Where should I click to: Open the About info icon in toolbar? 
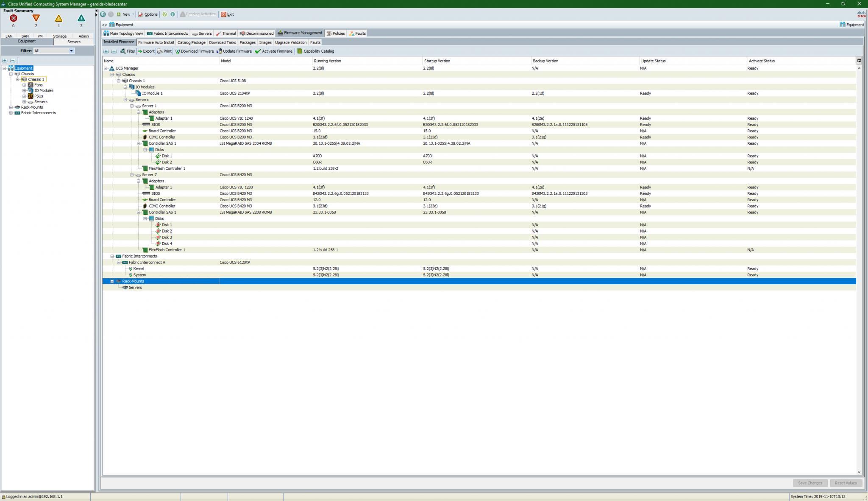click(x=172, y=14)
